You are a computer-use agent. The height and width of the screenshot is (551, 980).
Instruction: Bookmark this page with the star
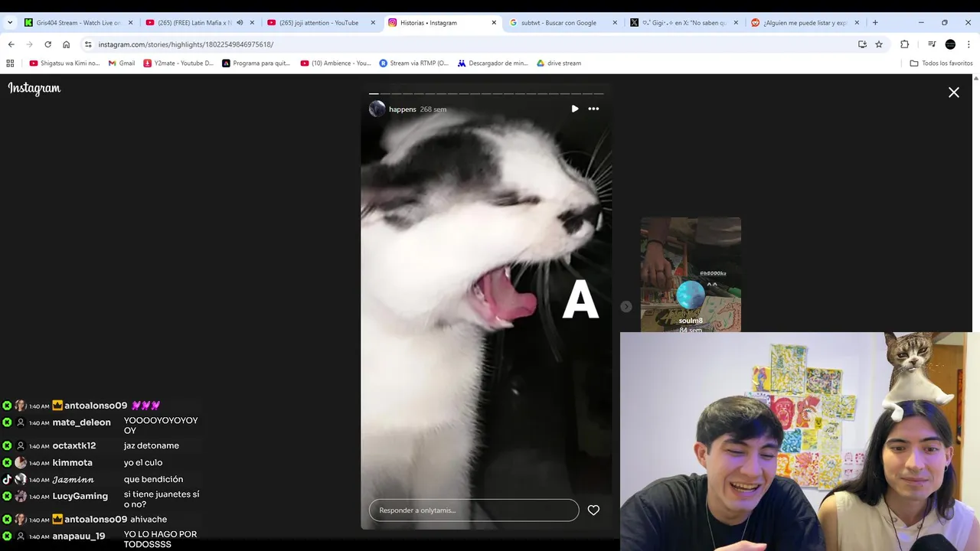[x=879, y=44]
